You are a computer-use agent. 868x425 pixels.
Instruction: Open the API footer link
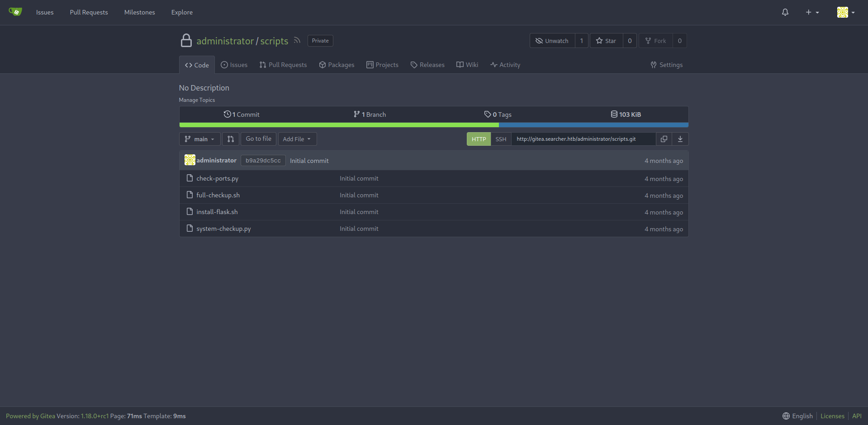pos(857,416)
